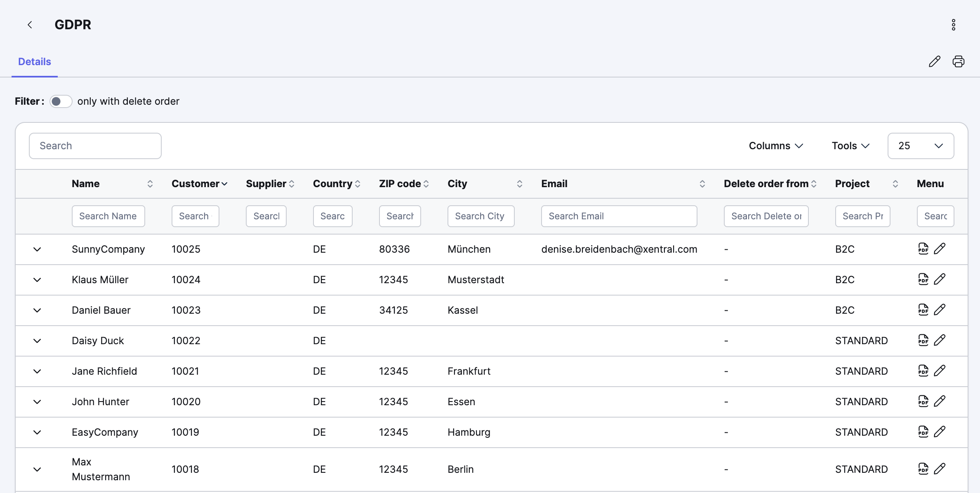Open PDF export for SunnyCompany row
This screenshot has height=493, width=980.
923,249
